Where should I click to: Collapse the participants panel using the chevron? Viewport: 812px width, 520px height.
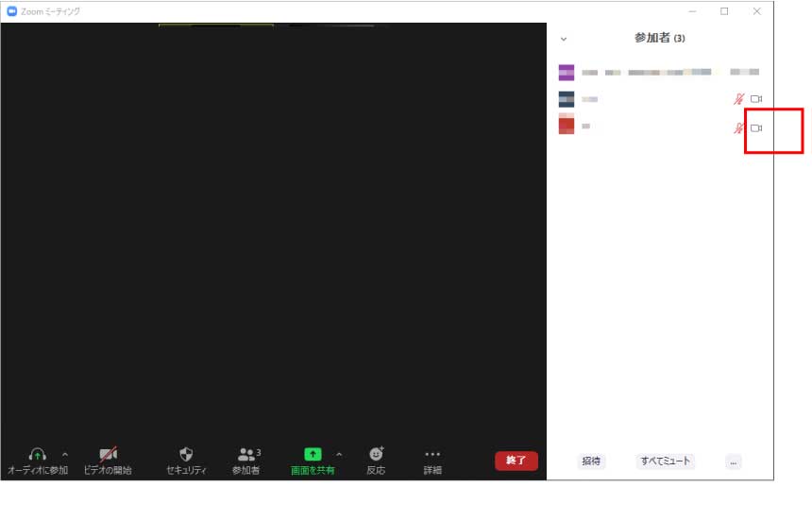(564, 40)
